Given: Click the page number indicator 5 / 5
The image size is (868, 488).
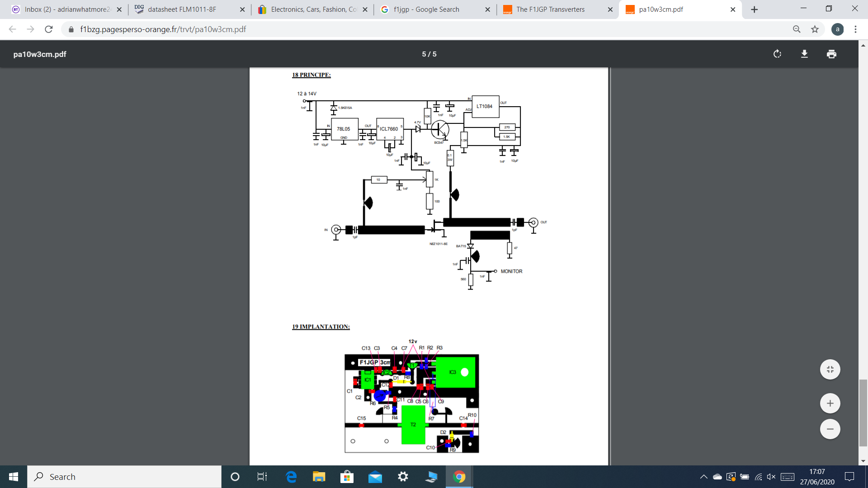Looking at the screenshot, I should pos(429,54).
